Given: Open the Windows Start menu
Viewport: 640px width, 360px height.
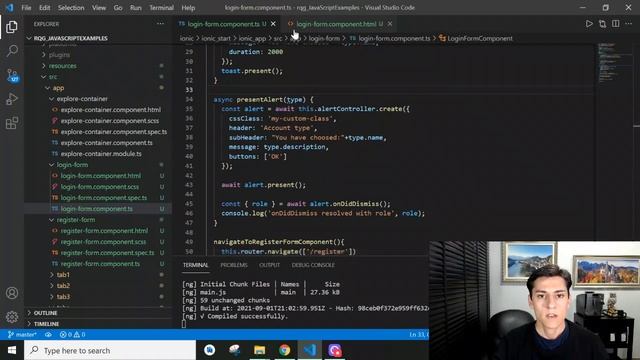Looking at the screenshot, I should pos(12,350).
